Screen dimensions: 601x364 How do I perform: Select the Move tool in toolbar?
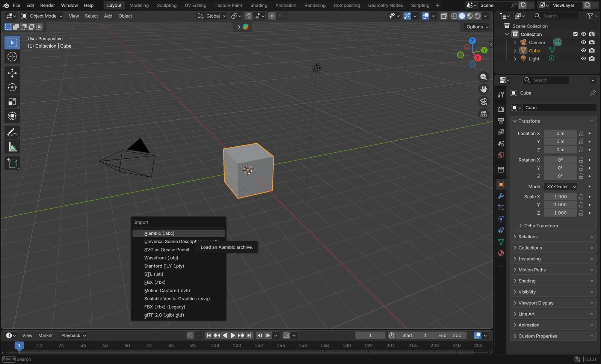[x=12, y=73]
